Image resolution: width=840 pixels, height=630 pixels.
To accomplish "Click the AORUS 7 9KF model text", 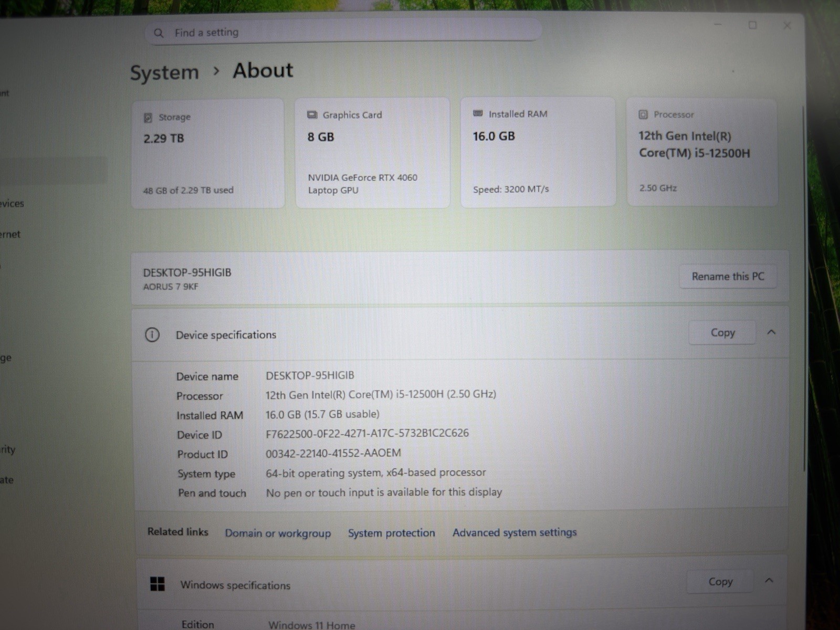I will (x=171, y=287).
